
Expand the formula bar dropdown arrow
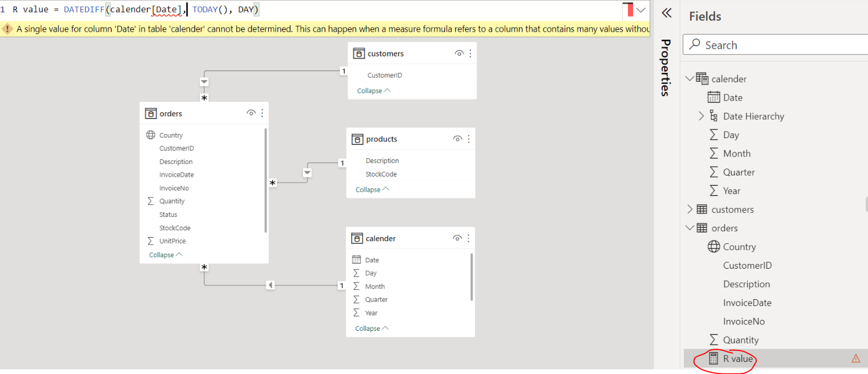[641, 10]
